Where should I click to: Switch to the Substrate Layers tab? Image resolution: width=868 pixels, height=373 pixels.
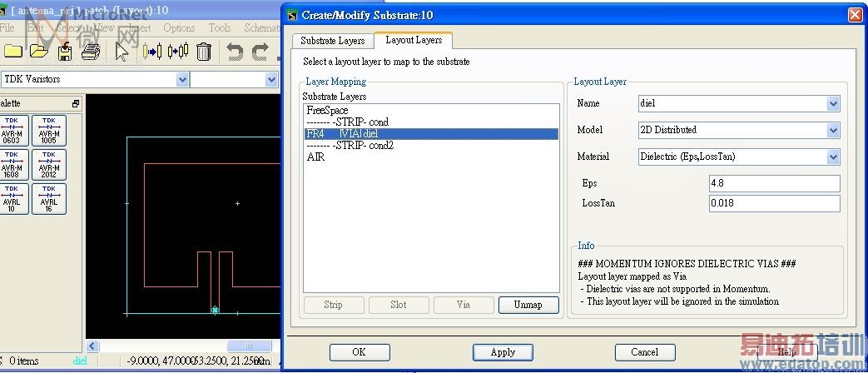pyautogui.click(x=333, y=41)
